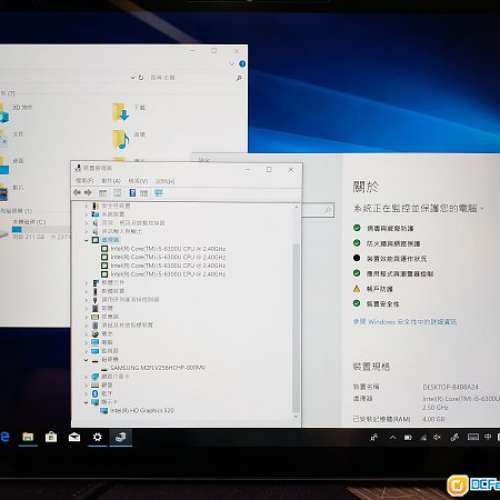Select the Intel(R) HD Graphics 520 entry
Image resolution: width=500 pixels, height=500 pixels.
(x=142, y=411)
